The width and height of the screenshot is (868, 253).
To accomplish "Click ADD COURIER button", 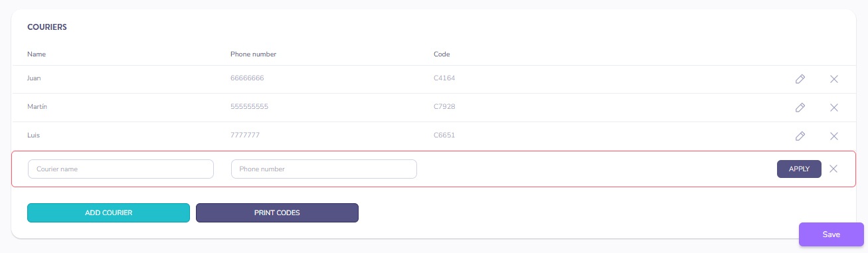I will point(108,213).
